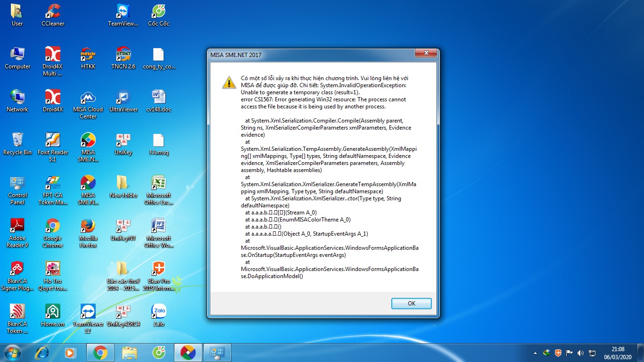Select the Google Chrome desktop shortcut

coord(53,233)
